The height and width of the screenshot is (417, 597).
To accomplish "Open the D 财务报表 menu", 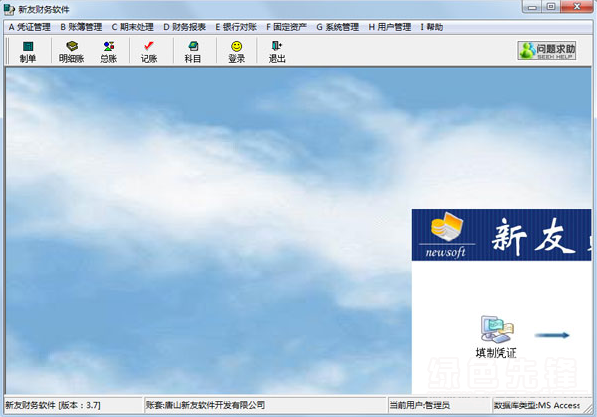I will point(185,27).
